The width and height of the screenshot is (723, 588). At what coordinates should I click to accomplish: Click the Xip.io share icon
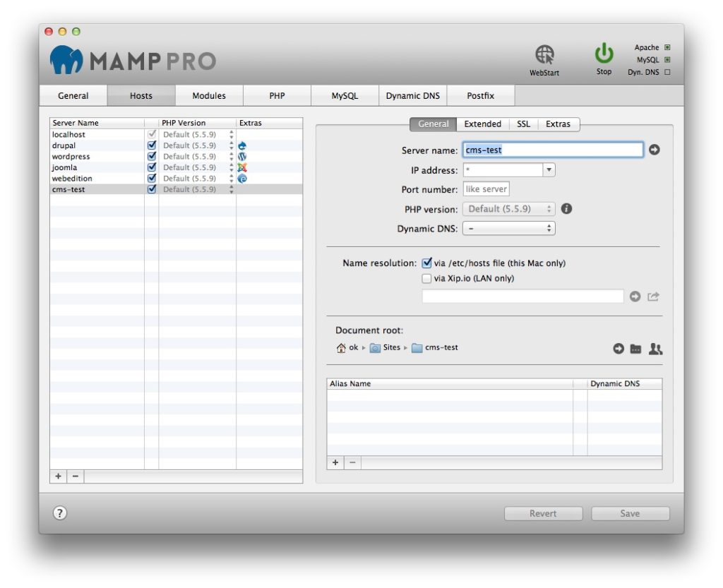pyautogui.click(x=653, y=296)
